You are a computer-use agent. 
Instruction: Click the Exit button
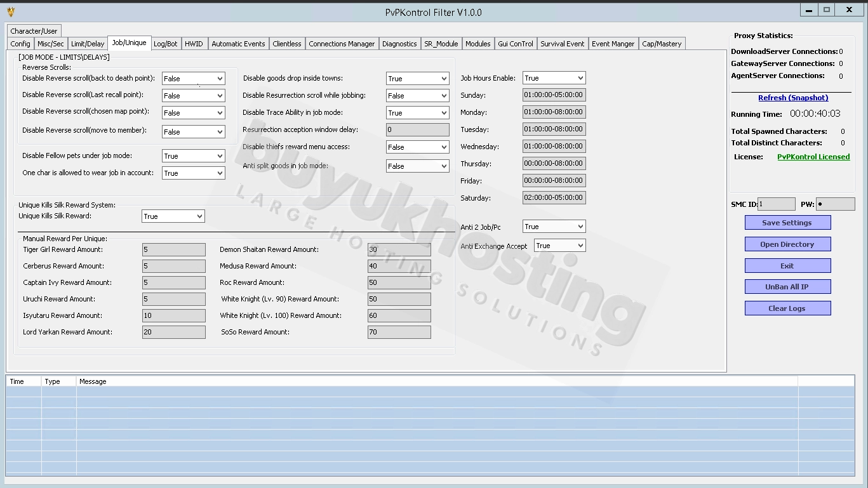click(787, 266)
